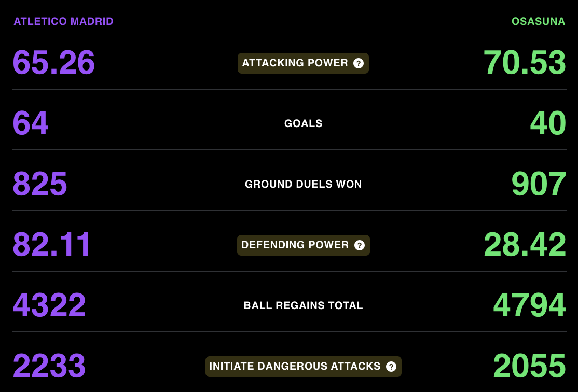Click the Ground Duels Won label

pyautogui.click(x=304, y=184)
